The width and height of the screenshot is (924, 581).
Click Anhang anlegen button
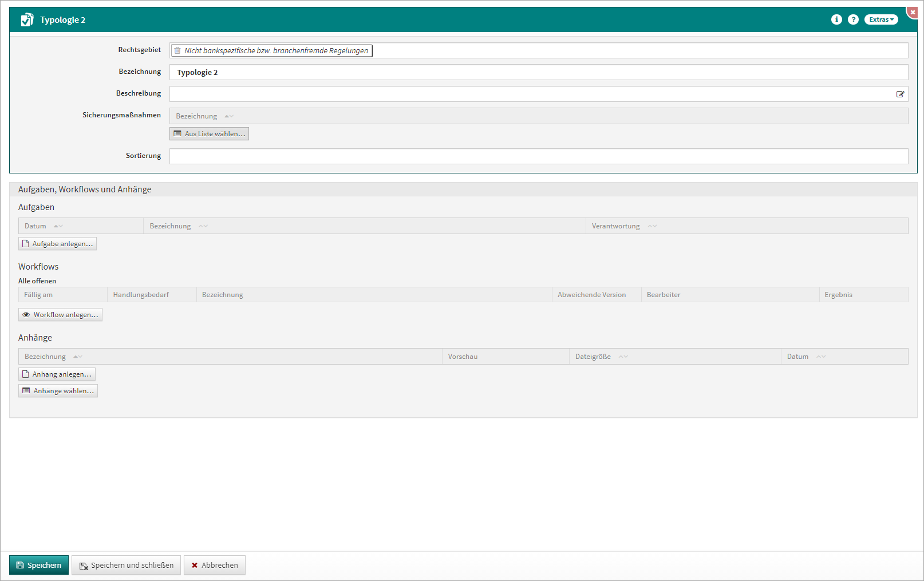tap(57, 374)
